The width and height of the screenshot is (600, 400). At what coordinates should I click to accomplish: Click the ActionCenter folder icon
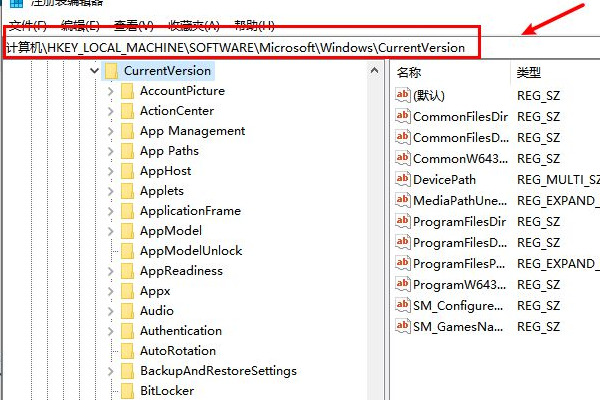tap(127, 111)
